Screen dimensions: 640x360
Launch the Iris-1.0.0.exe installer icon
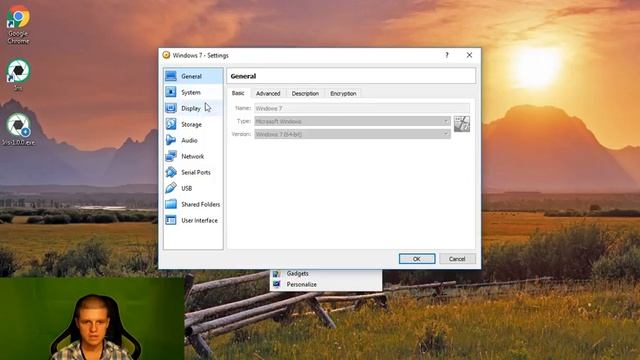(x=18, y=129)
